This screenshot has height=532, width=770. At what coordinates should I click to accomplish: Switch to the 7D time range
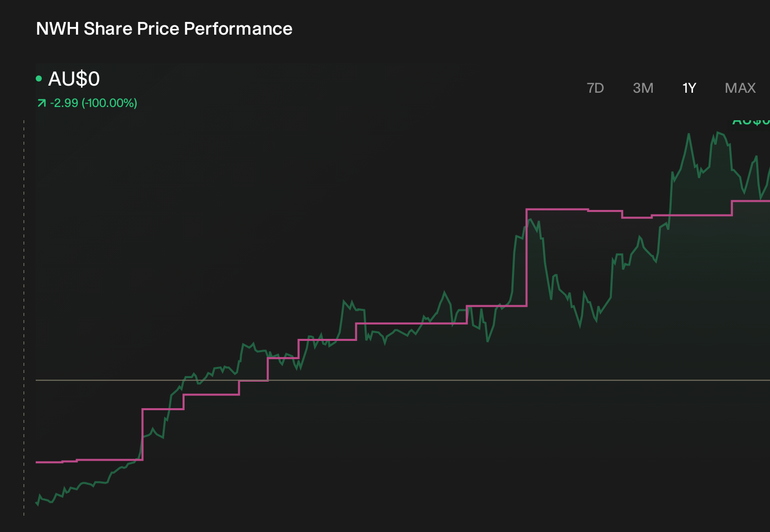[595, 88]
